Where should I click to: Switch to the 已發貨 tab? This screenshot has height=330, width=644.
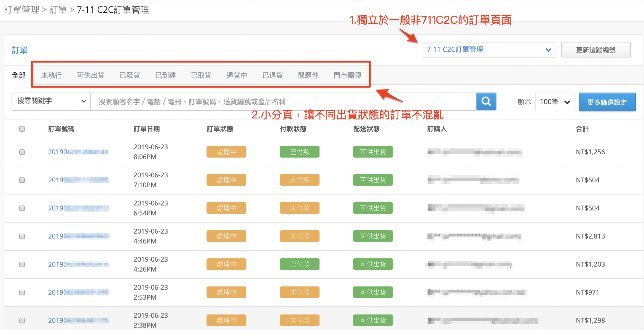[x=130, y=75]
